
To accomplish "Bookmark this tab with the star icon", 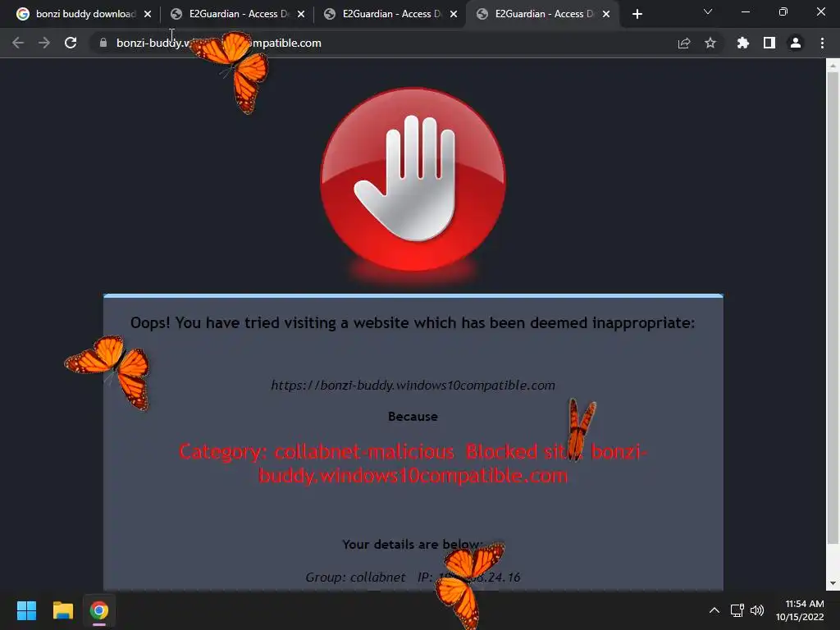I will [x=710, y=43].
